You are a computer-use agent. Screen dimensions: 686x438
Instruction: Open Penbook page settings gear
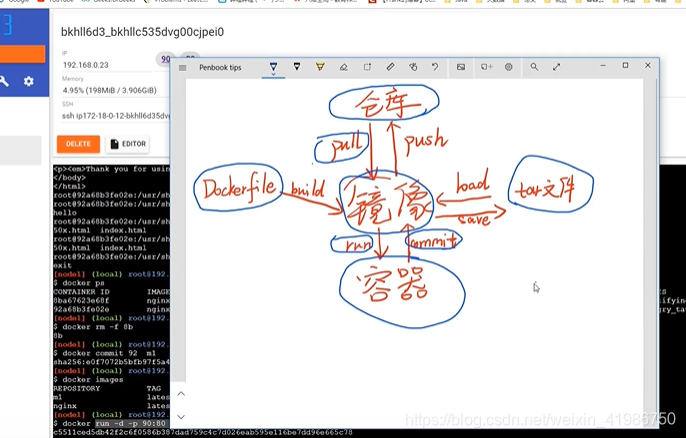tap(508, 67)
